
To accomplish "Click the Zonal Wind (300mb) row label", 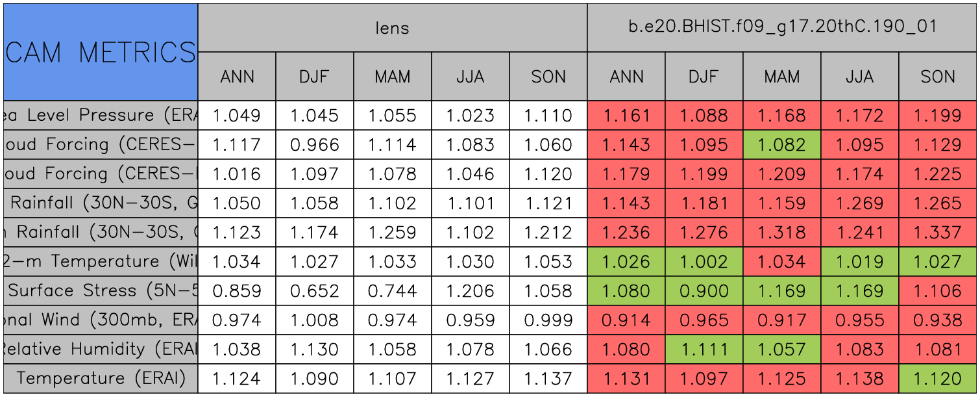I will 101,320.
